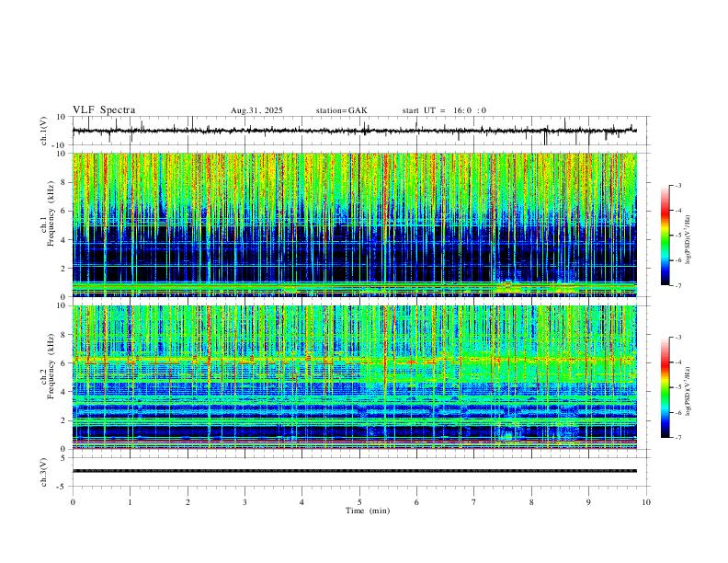Click the ch.1 colorbar '-3' tick label
This screenshot has height=563, width=728.
pos(678,185)
